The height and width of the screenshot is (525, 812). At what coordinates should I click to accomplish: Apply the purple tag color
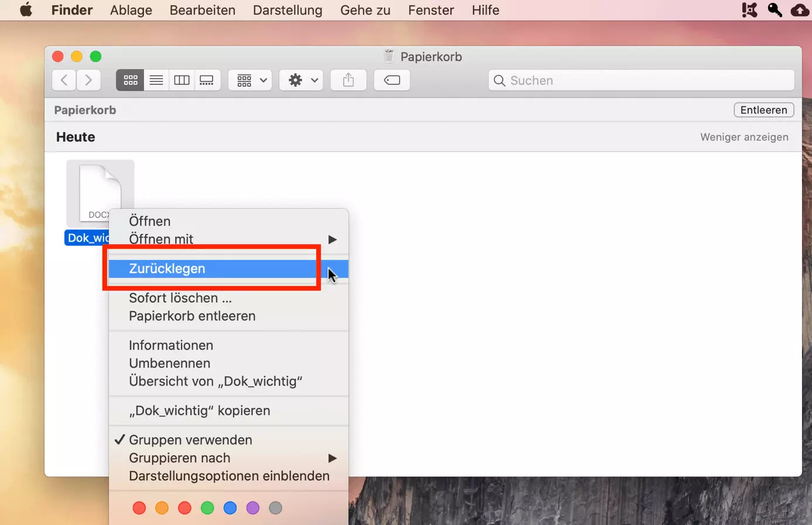point(253,508)
